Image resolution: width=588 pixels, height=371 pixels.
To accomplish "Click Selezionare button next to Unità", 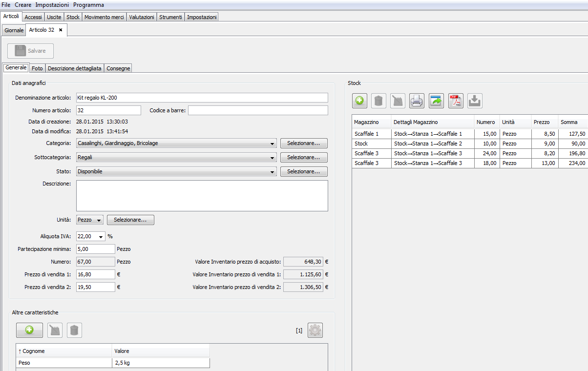I will (130, 220).
